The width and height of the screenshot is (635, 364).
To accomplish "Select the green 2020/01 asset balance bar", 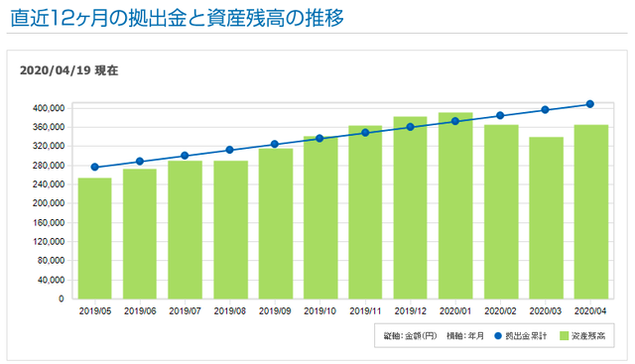I will (x=455, y=205).
